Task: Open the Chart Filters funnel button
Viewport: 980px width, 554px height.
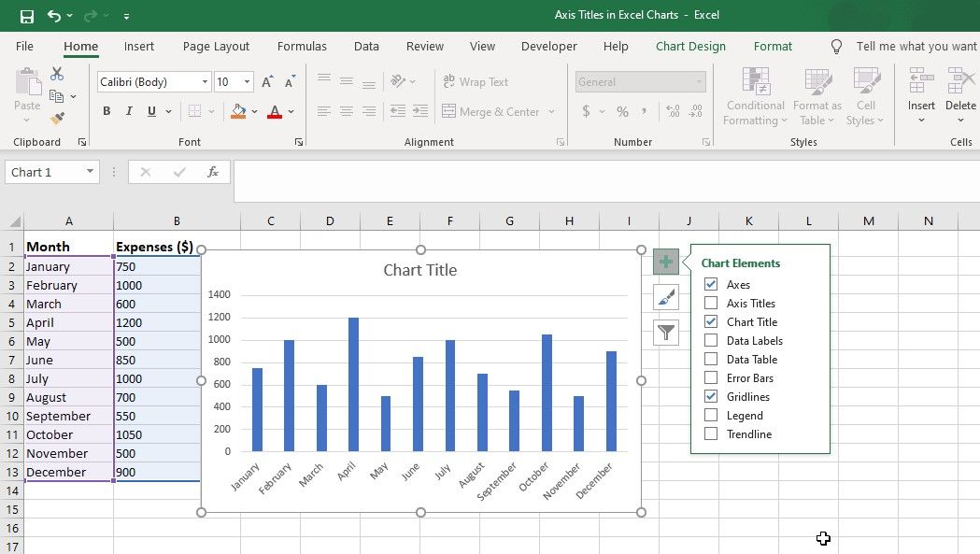Action: tap(666, 332)
